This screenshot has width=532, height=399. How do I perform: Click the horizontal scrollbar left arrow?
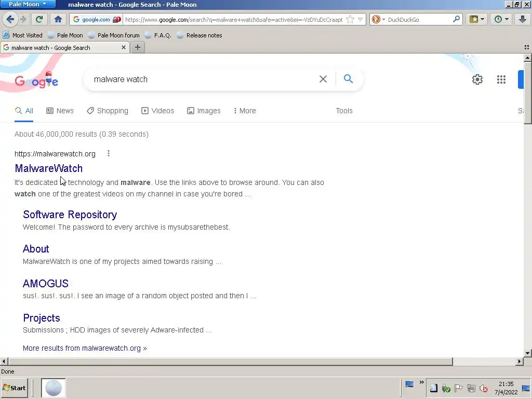4,362
